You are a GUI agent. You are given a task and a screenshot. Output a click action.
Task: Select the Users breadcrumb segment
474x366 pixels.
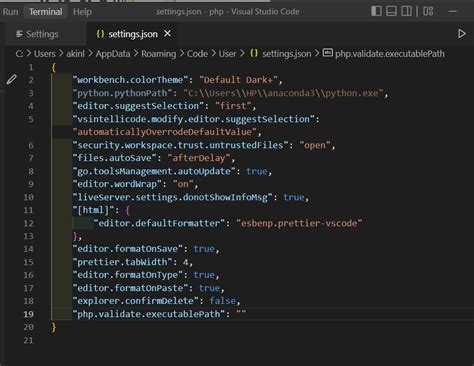pyautogui.click(x=45, y=54)
